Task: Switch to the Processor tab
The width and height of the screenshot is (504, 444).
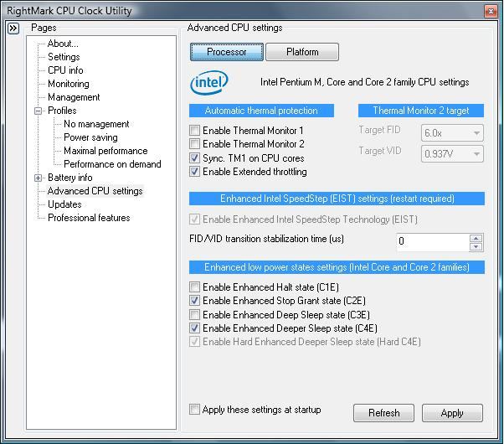Action: (227, 52)
